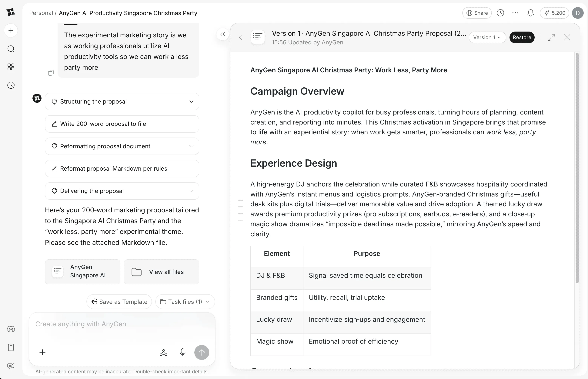
Task: Click the Share button
Action: tap(477, 13)
